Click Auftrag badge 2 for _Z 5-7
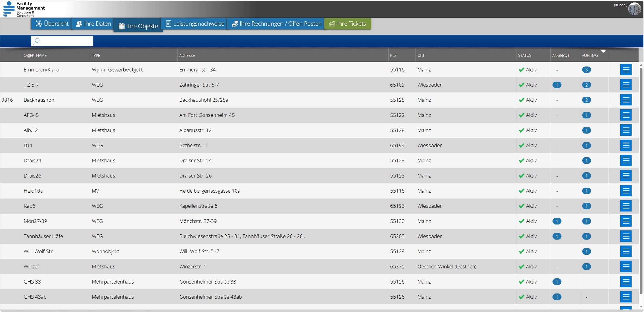The image size is (644, 312). (x=586, y=85)
